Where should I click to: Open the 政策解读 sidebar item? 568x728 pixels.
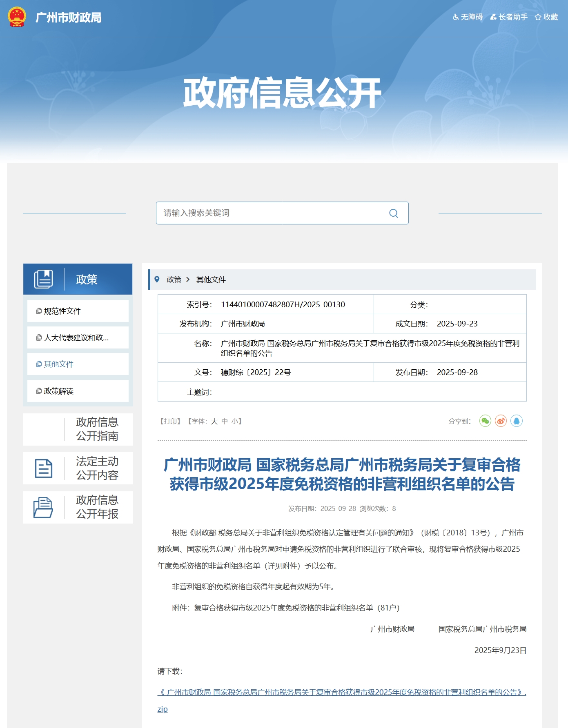[x=58, y=391]
